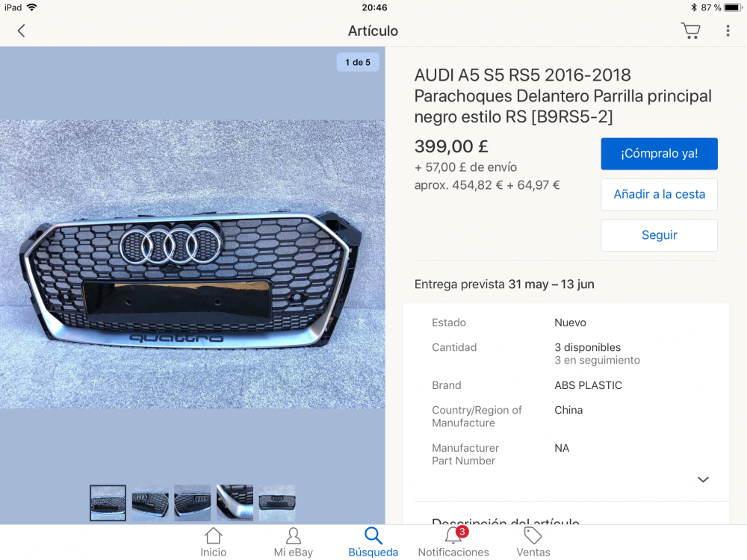This screenshot has height=560, width=747.
Task: Open the Descripción del artículo section
Action: tap(506, 521)
